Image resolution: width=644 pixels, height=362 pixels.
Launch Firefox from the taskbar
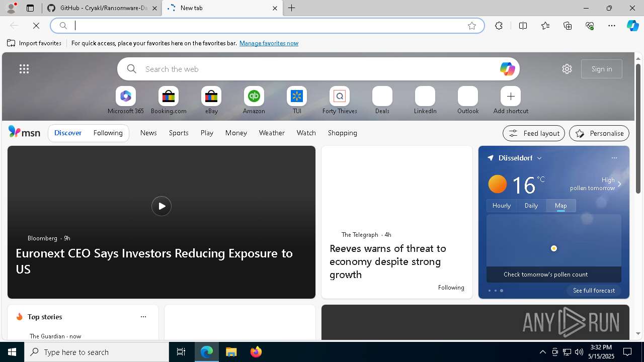click(256, 352)
